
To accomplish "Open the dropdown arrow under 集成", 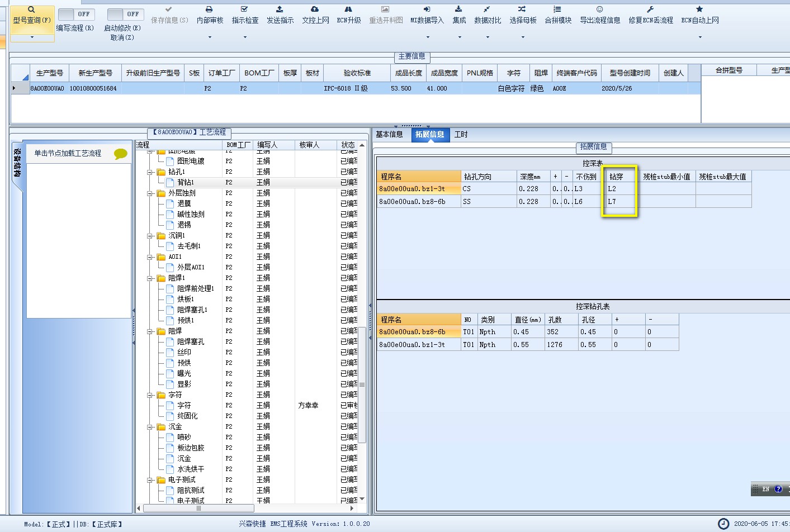I will (460, 37).
